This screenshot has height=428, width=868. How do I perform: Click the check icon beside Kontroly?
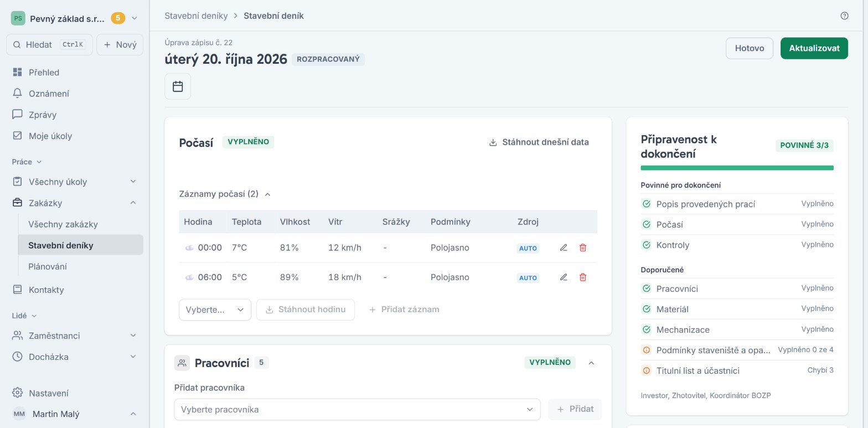click(646, 245)
